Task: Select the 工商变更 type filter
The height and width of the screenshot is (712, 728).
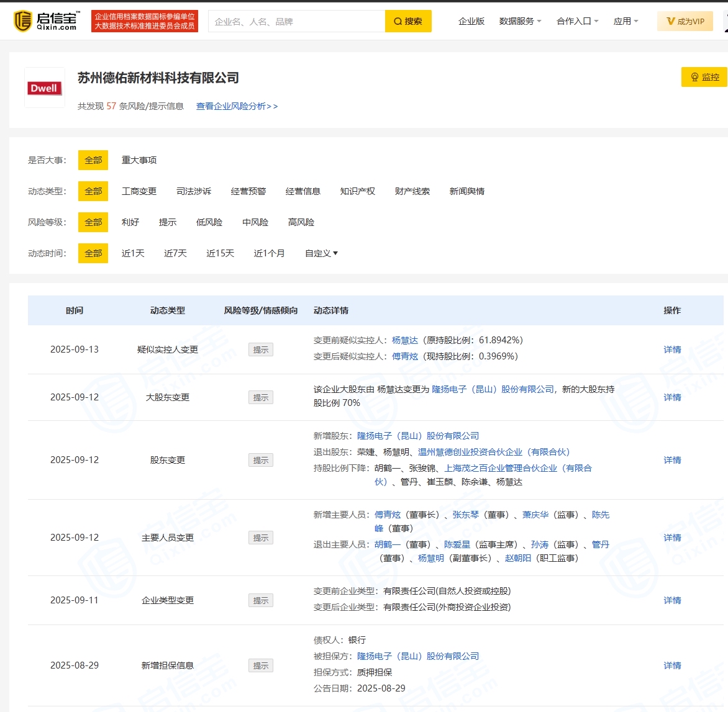Action: 139,191
